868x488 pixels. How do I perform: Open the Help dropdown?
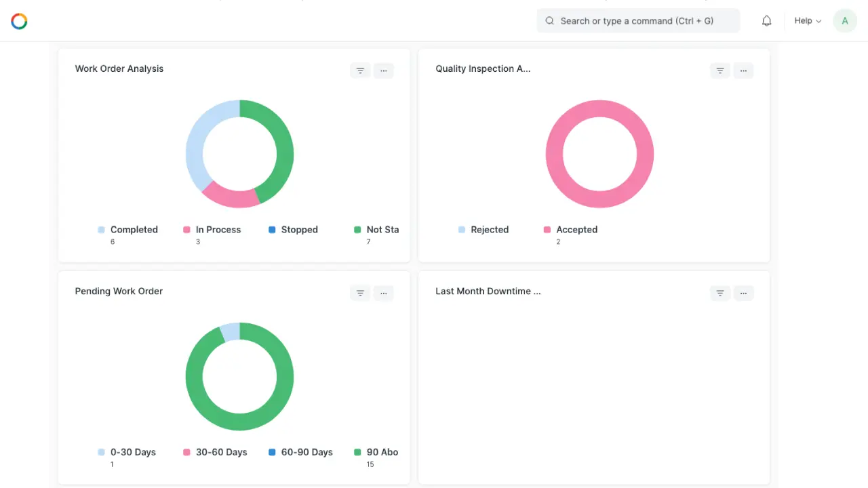coord(807,21)
